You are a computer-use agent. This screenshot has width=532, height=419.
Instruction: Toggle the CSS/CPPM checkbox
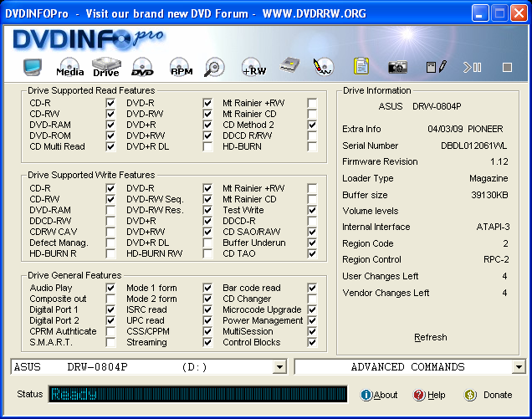tap(207, 331)
